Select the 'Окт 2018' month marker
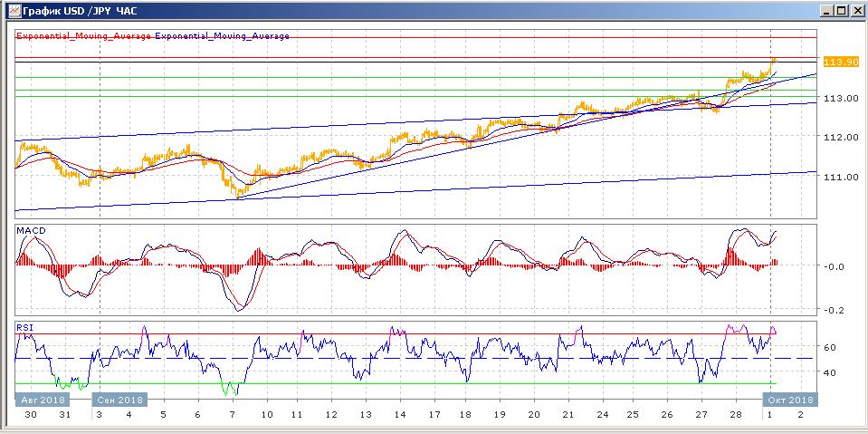 point(789,399)
